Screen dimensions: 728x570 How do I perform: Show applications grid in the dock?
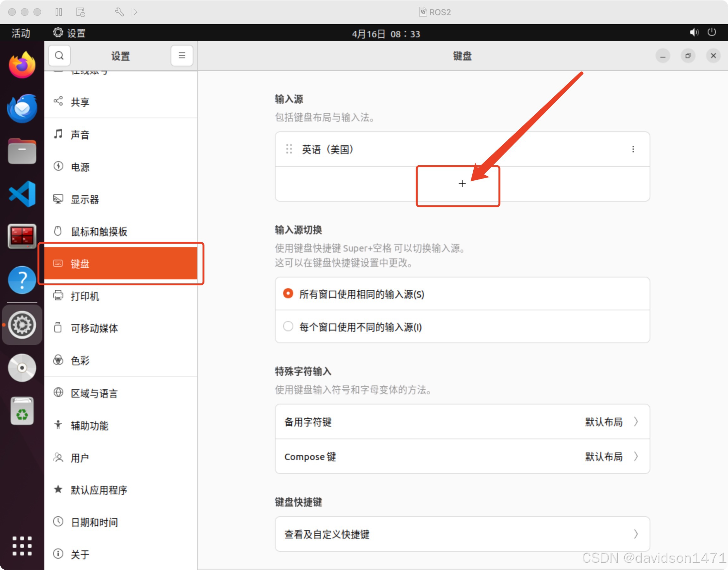coord(22,546)
